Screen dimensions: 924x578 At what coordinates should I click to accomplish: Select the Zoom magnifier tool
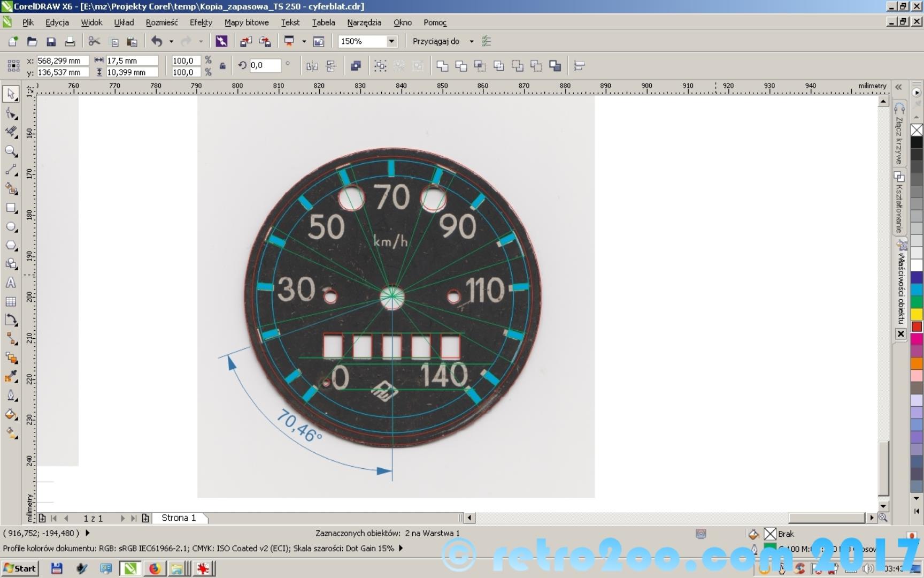point(11,151)
